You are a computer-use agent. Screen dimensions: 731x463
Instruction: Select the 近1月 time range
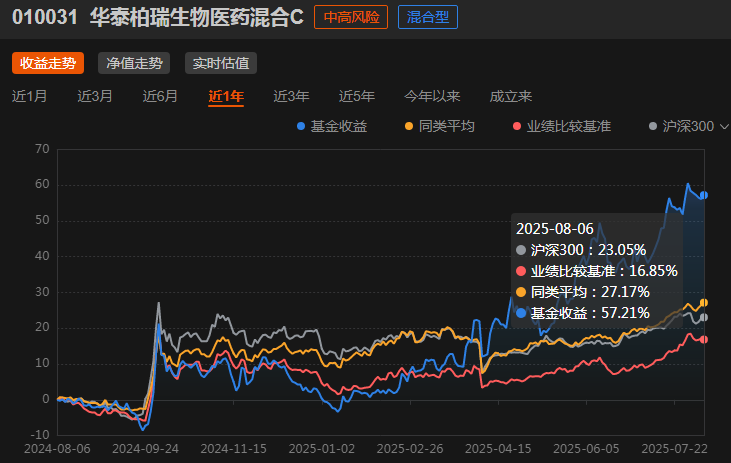pyautogui.click(x=29, y=96)
